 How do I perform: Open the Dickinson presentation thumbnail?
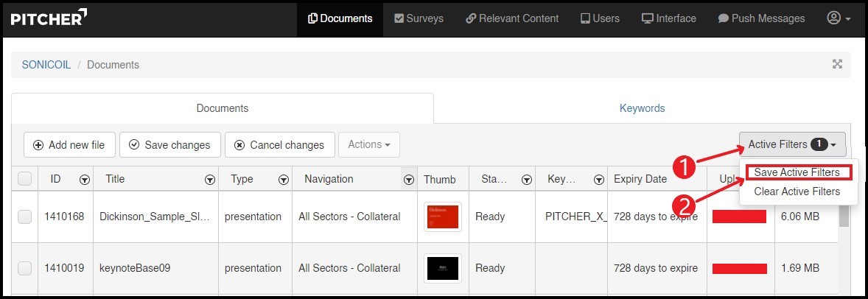pyautogui.click(x=442, y=217)
